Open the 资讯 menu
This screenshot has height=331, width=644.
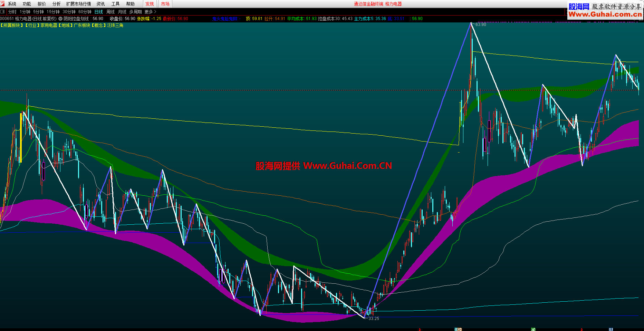101,4
